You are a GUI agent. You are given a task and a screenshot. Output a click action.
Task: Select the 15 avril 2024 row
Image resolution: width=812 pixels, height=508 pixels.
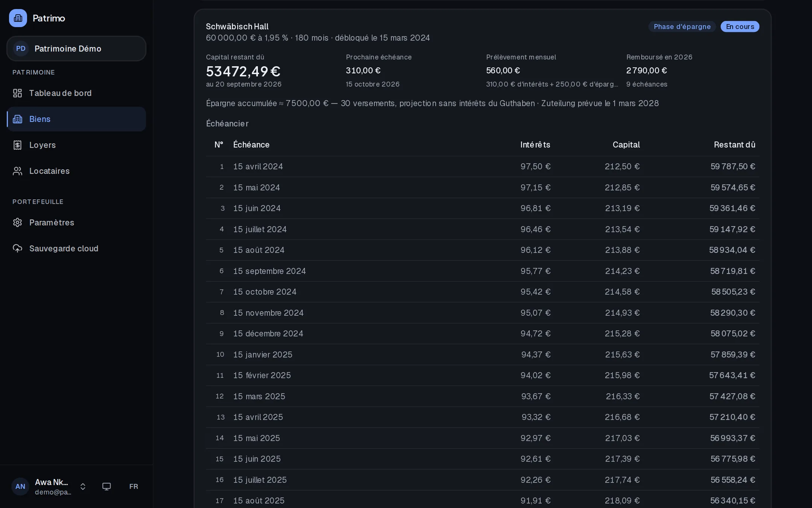(483, 166)
